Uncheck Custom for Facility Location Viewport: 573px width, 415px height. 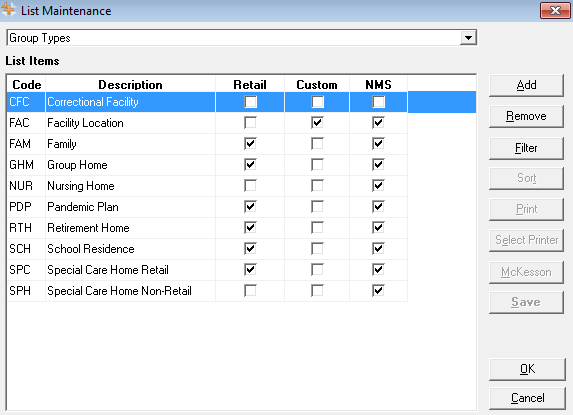pyautogui.click(x=317, y=122)
